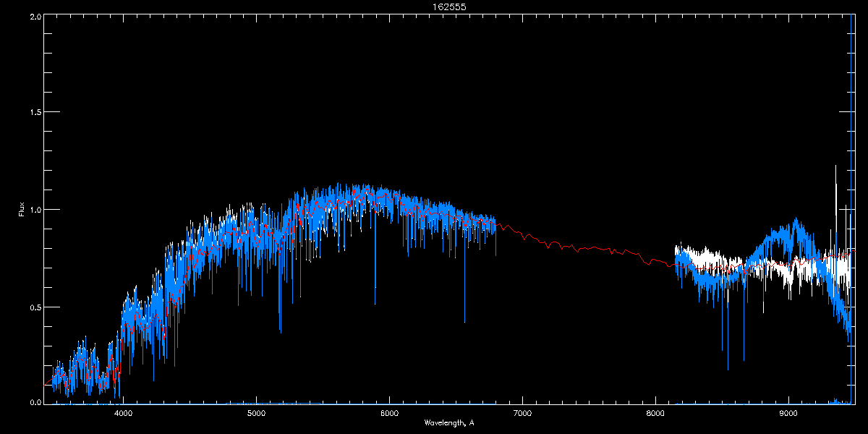Image resolution: width=868 pixels, height=434 pixels.
Task: Click the 6000 x-axis tick label
Action: pyautogui.click(x=389, y=413)
